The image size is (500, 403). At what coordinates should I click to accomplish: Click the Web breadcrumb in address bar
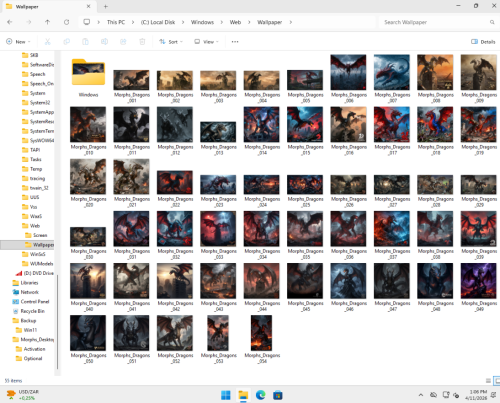click(x=235, y=22)
